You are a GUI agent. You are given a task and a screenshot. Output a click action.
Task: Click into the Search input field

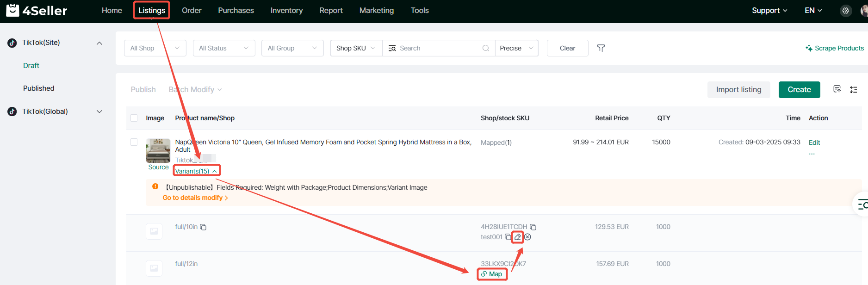click(439, 48)
